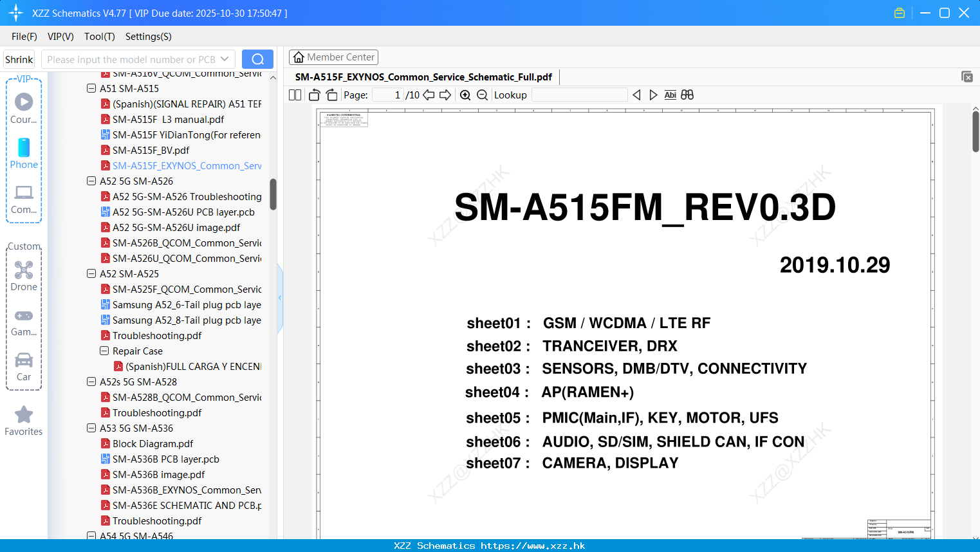The width and height of the screenshot is (980, 552).
Task: Open the VIP(V) menu
Action: coord(60,37)
